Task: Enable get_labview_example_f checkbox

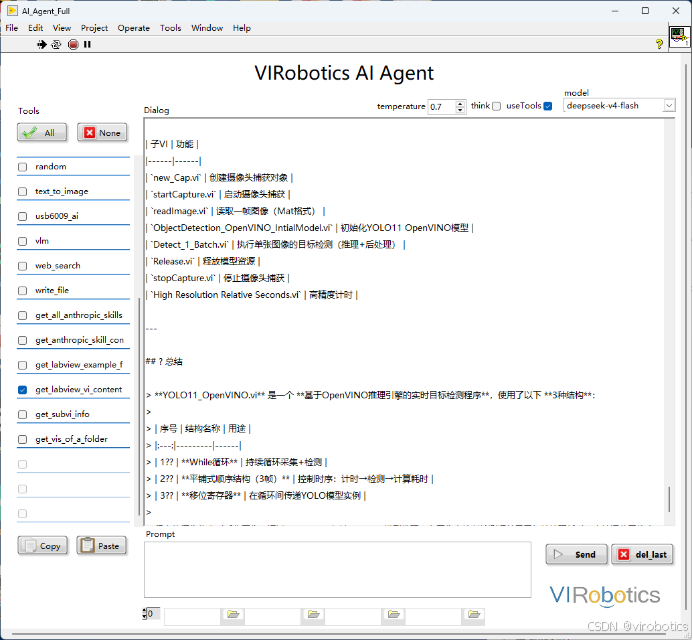Action: pos(23,365)
